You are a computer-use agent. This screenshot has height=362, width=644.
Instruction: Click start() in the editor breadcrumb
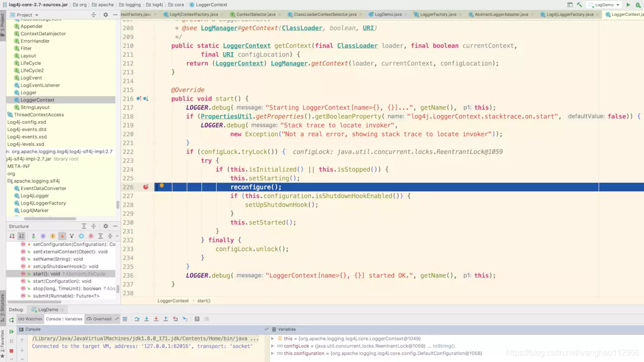(204, 301)
